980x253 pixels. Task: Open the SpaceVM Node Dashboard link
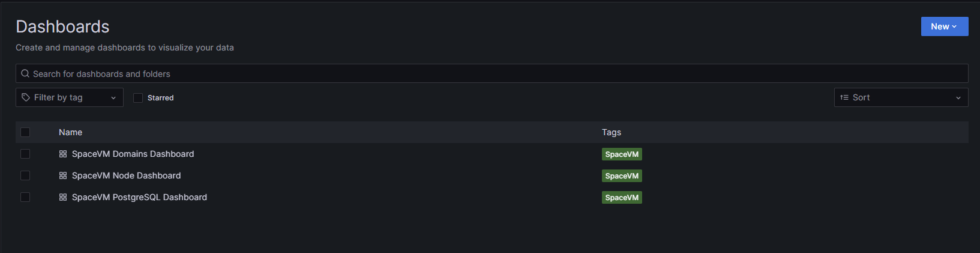127,175
